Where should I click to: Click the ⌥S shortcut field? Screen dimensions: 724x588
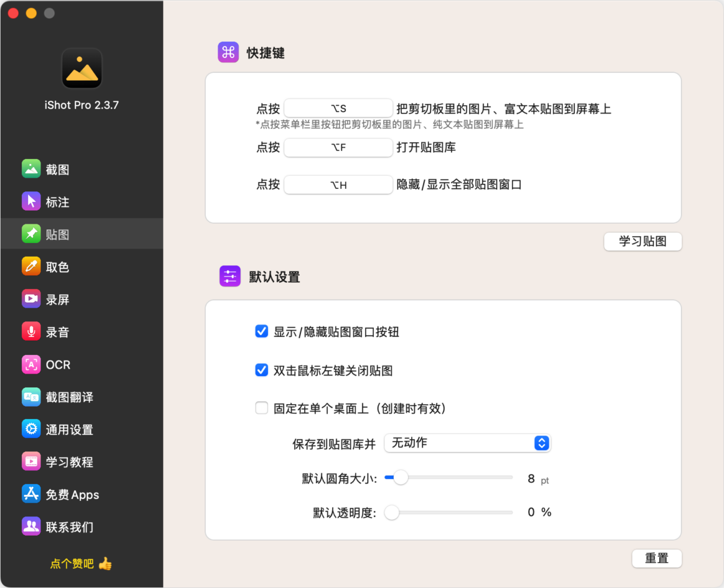(x=338, y=108)
